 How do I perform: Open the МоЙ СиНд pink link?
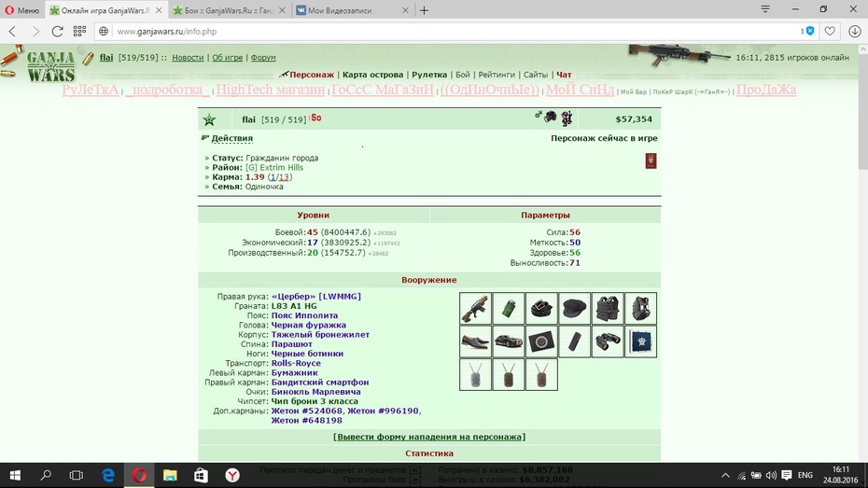[x=580, y=90]
